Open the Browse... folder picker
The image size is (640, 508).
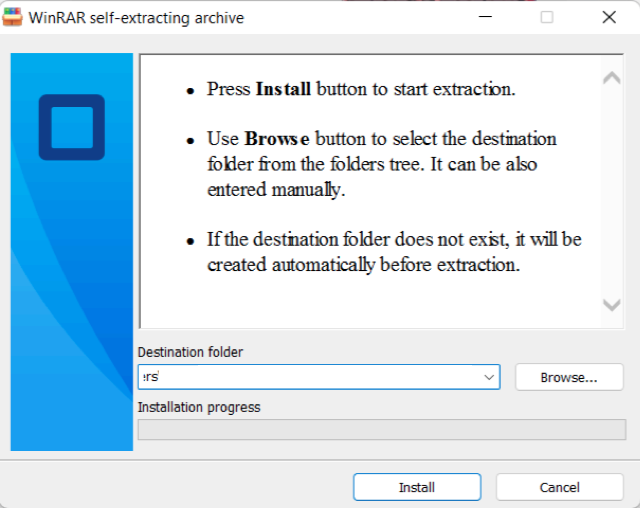pyautogui.click(x=568, y=377)
